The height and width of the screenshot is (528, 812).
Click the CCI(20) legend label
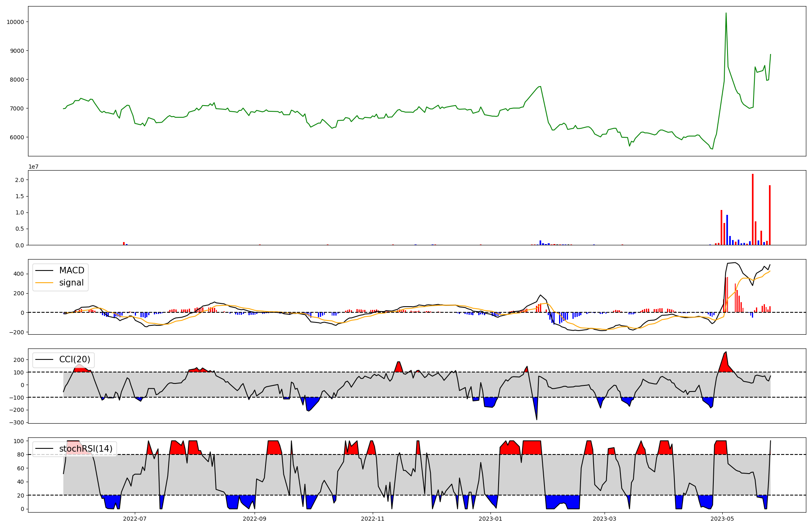pos(76,359)
